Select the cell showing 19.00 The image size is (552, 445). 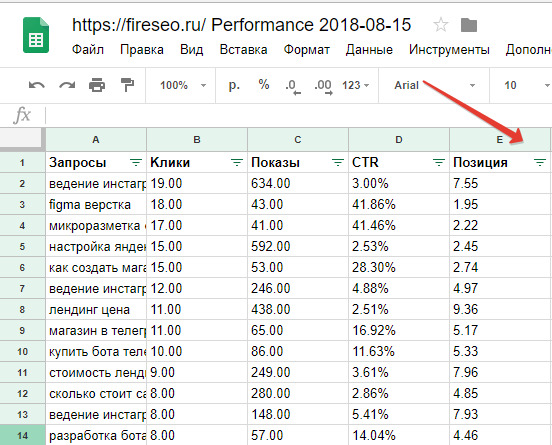[197, 183]
